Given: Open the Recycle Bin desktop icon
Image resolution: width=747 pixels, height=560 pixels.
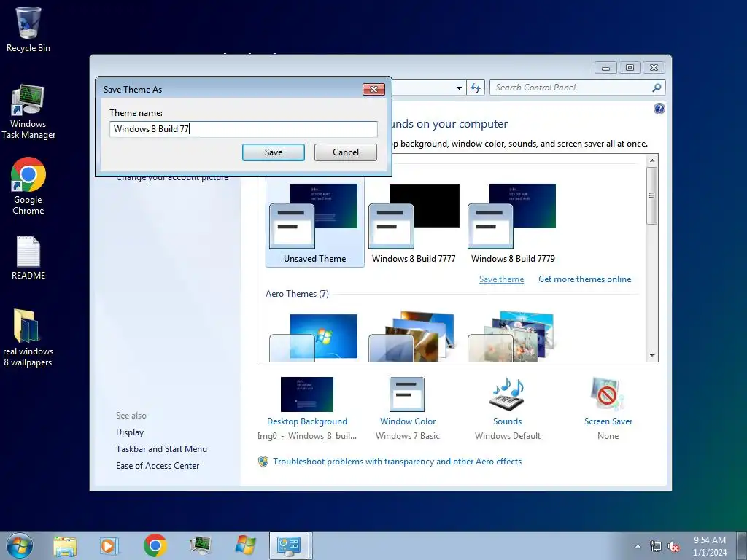Looking at the screenshot, I should pyautogui.click(x=28, y=29).
